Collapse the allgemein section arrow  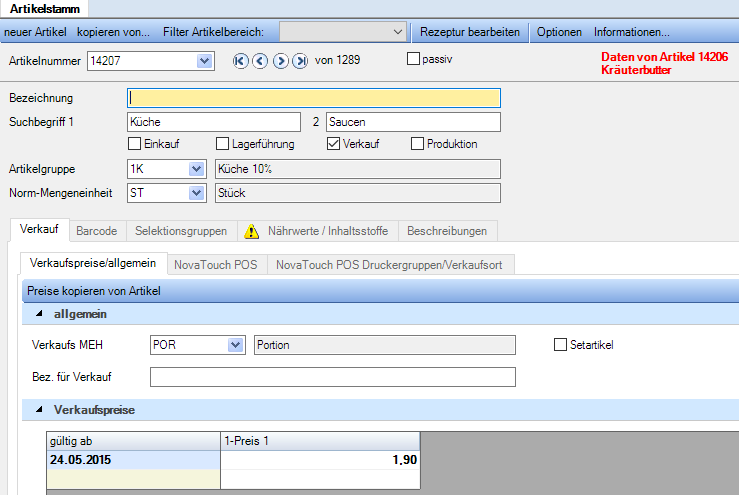tap(39, 314)
